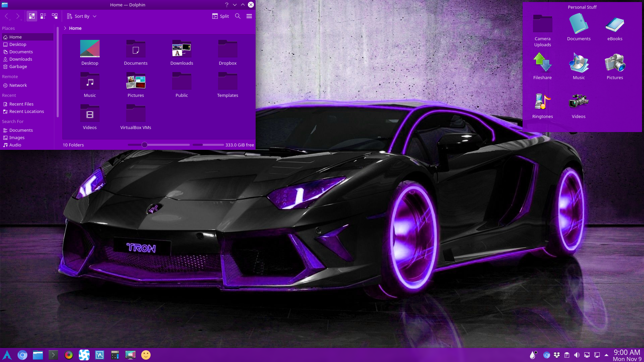This screenshot has height=362, width=644.
Task: Switch Dolphin to Icons view mode
Action: click(32, 16)
